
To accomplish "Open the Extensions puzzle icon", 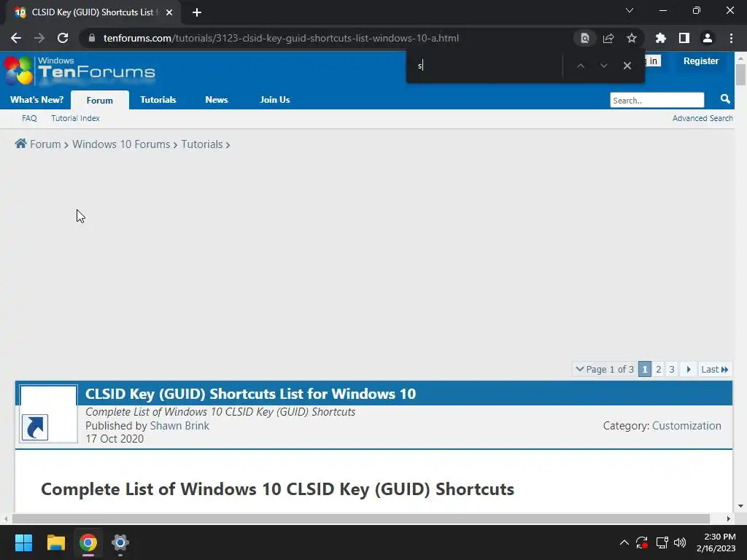I will 660,38.
